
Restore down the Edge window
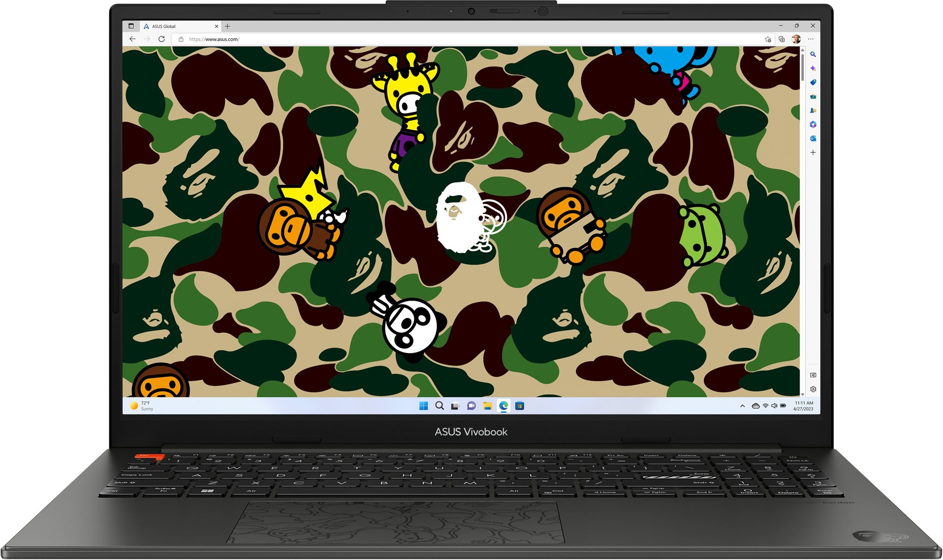(x=797, y=26)
